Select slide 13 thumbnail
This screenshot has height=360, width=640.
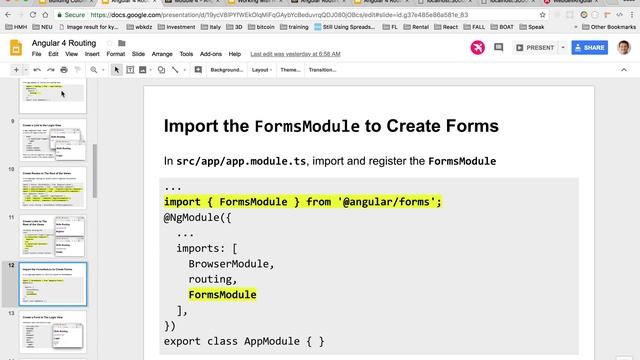tap(53, 332)
